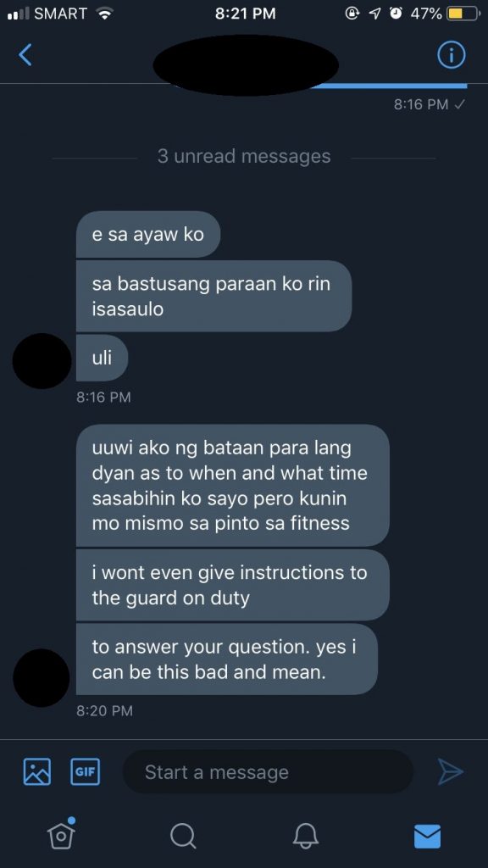Open Messages envelope tab
This screenshot has width=488, height=868.
click(x=427, y=836)
